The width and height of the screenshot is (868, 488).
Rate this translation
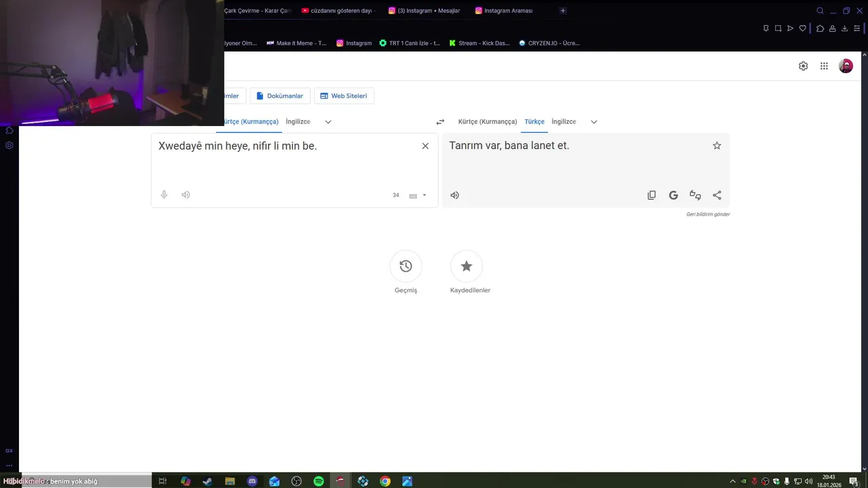coord(695,195)
